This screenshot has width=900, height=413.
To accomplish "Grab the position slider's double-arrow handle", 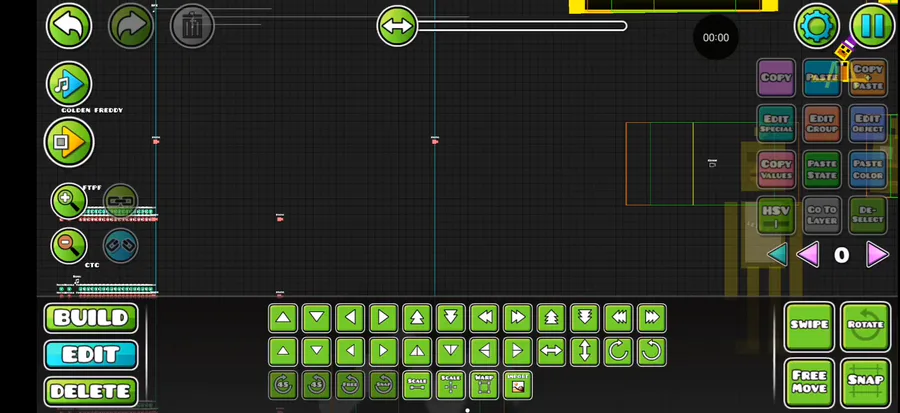I will click(397, 26).
